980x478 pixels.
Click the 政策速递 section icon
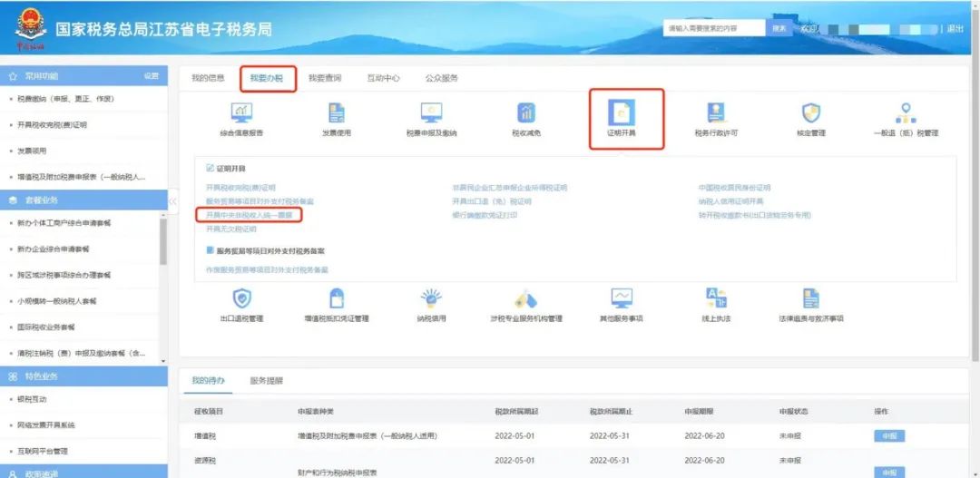(x=13, y=474)
